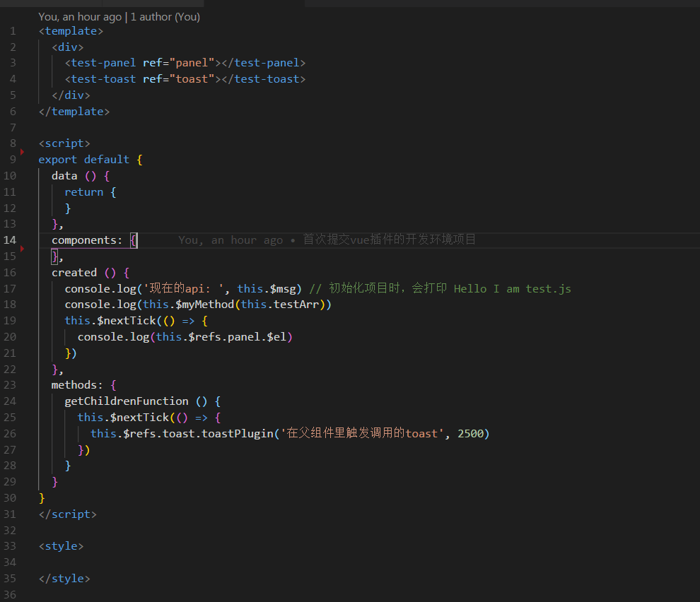Place cursor on opening template tag
This screenshot has width=700, height=602.
[x=71, y=31]
